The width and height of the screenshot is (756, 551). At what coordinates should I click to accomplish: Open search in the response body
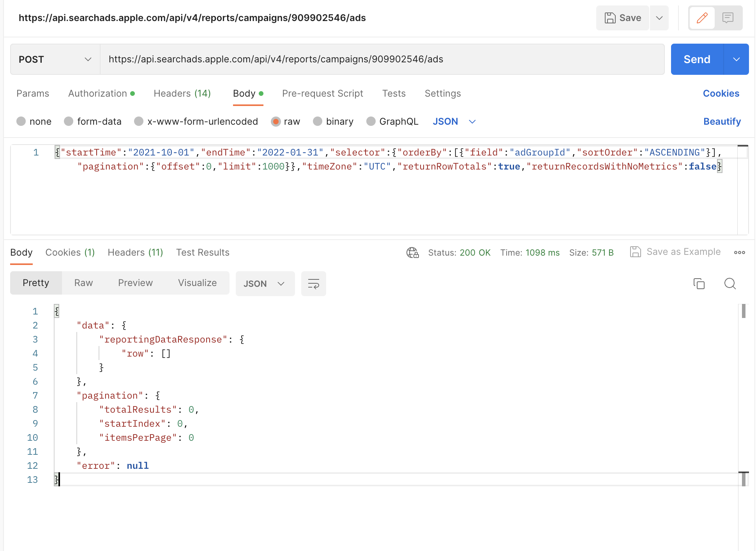pyautogui.click(x=730, y=284)
